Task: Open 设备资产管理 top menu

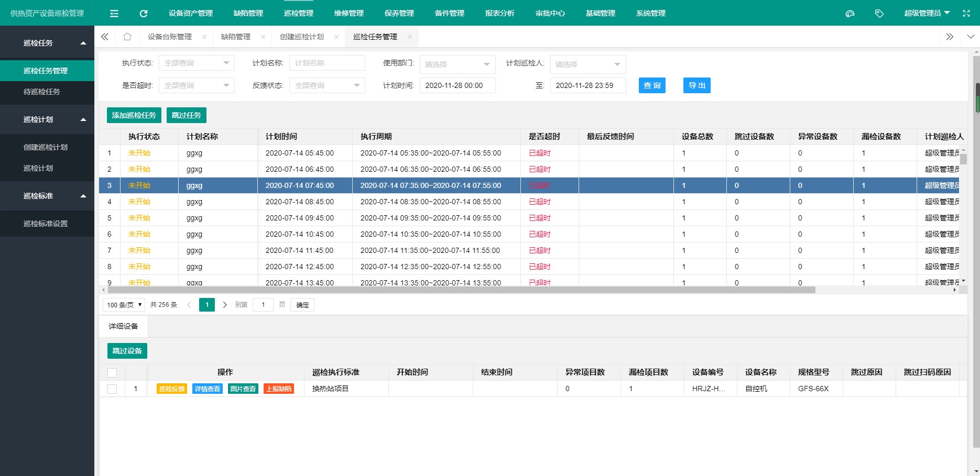Action: coord(191,13)
